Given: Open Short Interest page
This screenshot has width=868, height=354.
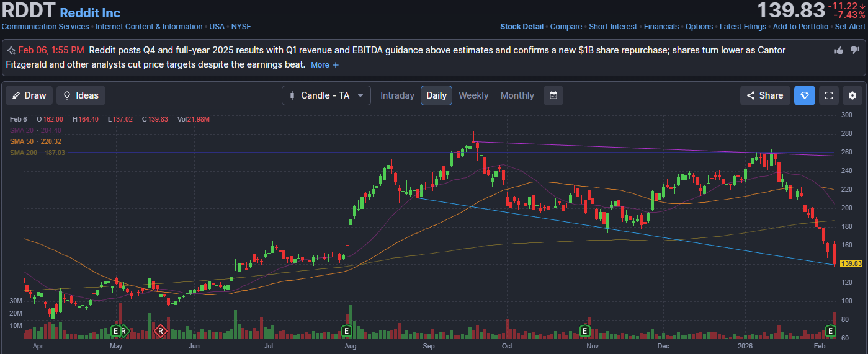Looking at the screenshot, I should 613,27.
